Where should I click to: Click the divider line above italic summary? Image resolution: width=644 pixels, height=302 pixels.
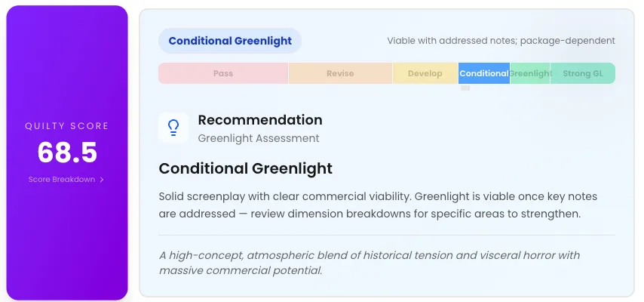pyautogui.click(x=386, y=235)
